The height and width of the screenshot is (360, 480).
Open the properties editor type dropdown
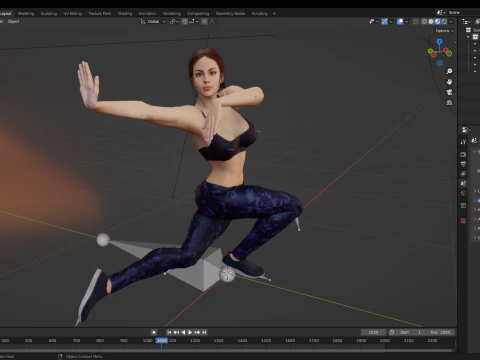(x=466, y=130)
